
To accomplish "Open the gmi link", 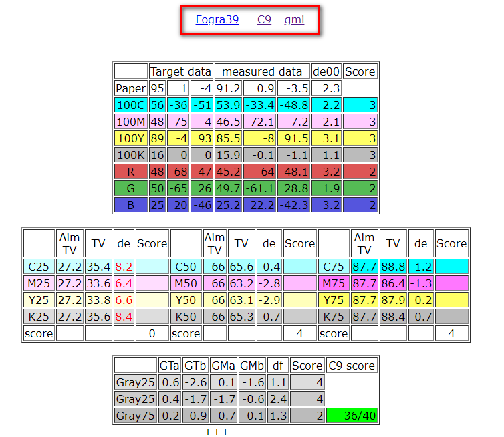I will click(x=294, y=19).
